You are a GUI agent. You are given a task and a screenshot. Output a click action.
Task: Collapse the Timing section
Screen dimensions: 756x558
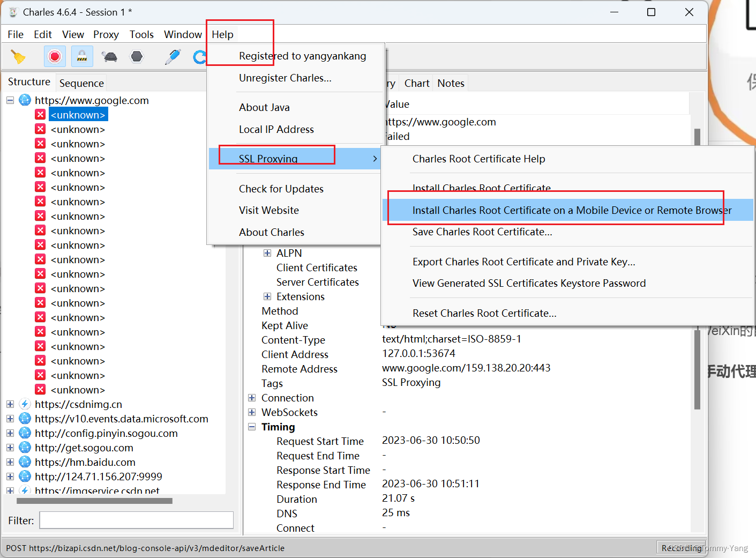pyautogui.click(x=252, y=427)
